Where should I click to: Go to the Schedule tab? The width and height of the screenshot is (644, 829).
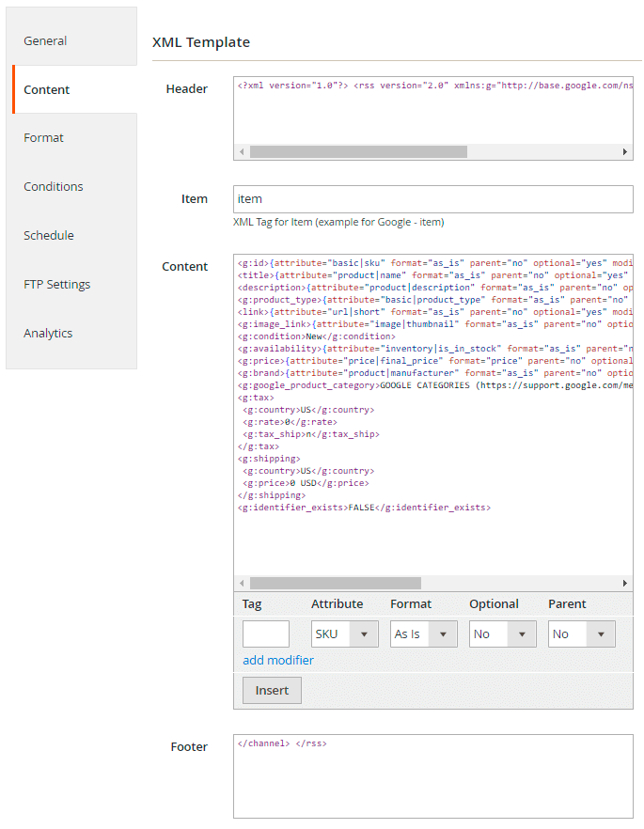coord(49,236)
